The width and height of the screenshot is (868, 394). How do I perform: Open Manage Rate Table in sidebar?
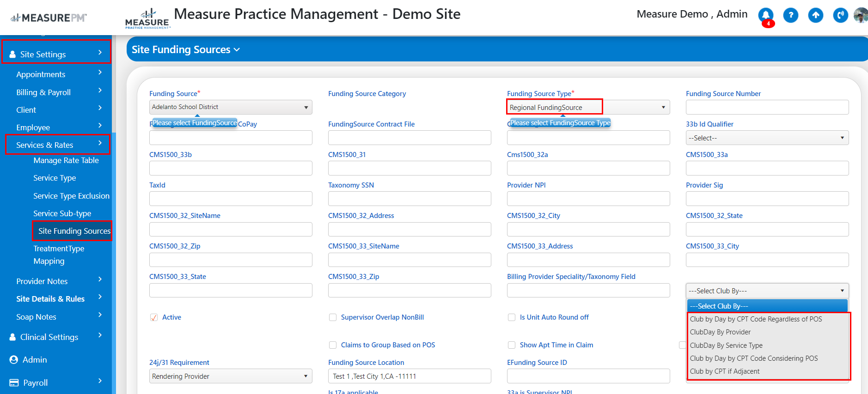tap(66, 160)
